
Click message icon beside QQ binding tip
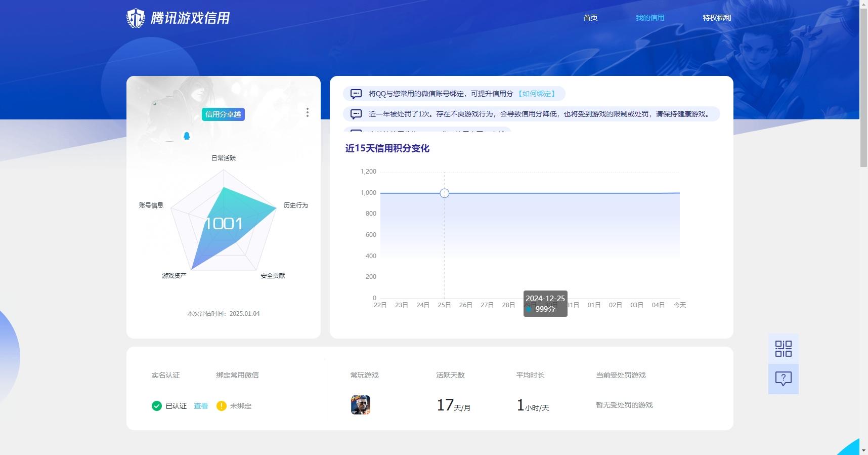pos(356,94)
